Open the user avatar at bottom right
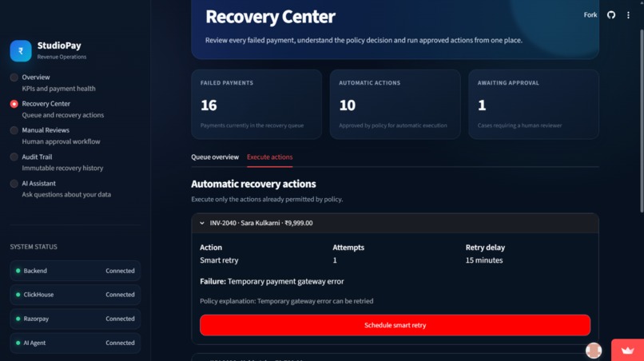 click(x=594, y=351)
